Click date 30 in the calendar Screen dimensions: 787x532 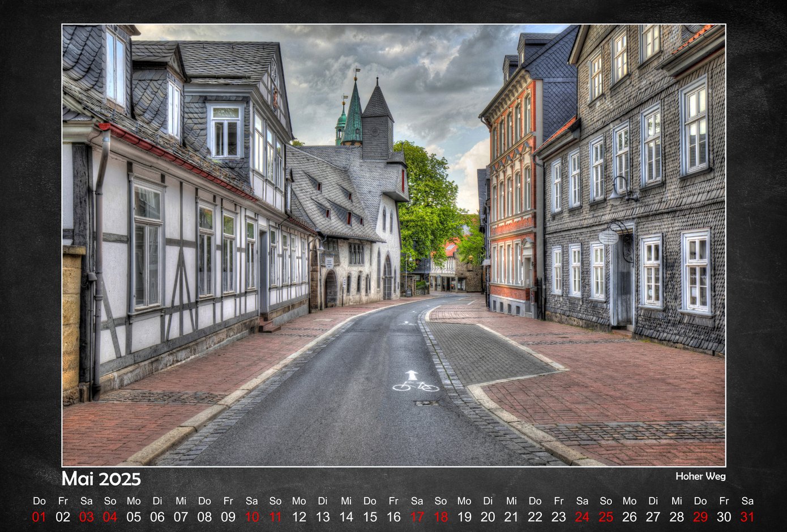pos(724,517)
